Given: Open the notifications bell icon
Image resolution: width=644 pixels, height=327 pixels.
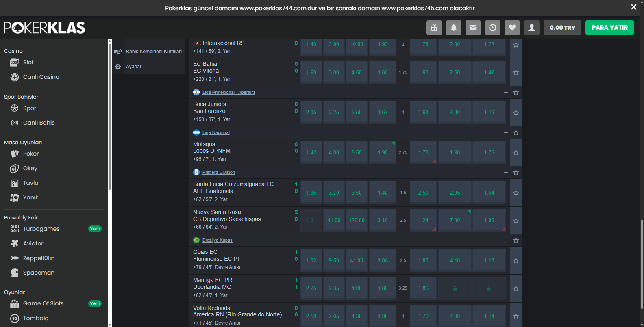Looking at the screenshot, I should coord(454,28).
